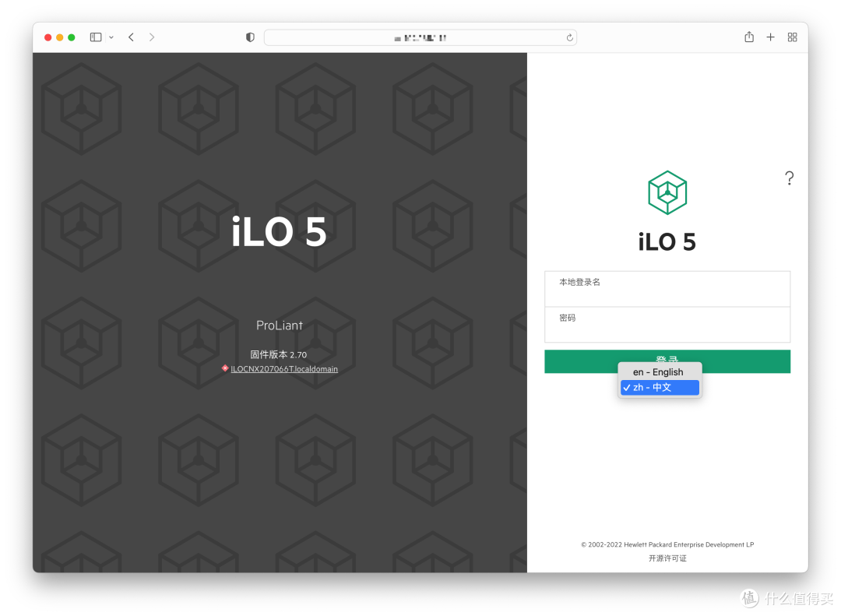The height and width of the screenshot is (616, 841).
Task: Open the privacy report shield icon
Action: [250, 37]
